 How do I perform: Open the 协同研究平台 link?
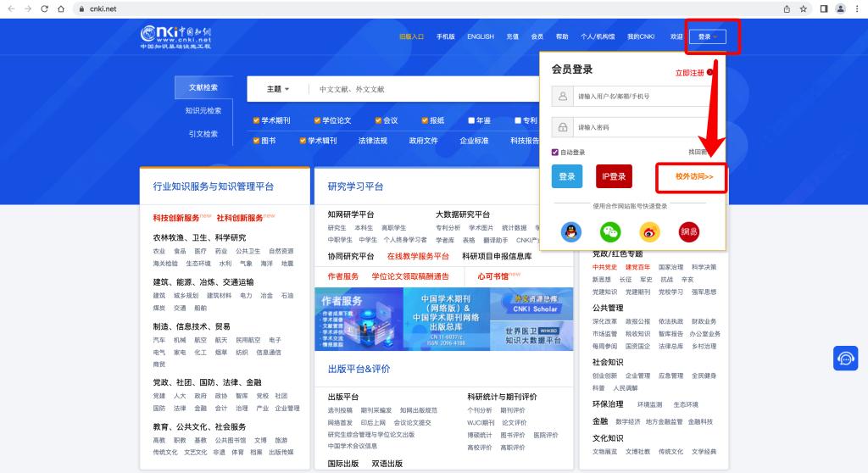point(351,257)
